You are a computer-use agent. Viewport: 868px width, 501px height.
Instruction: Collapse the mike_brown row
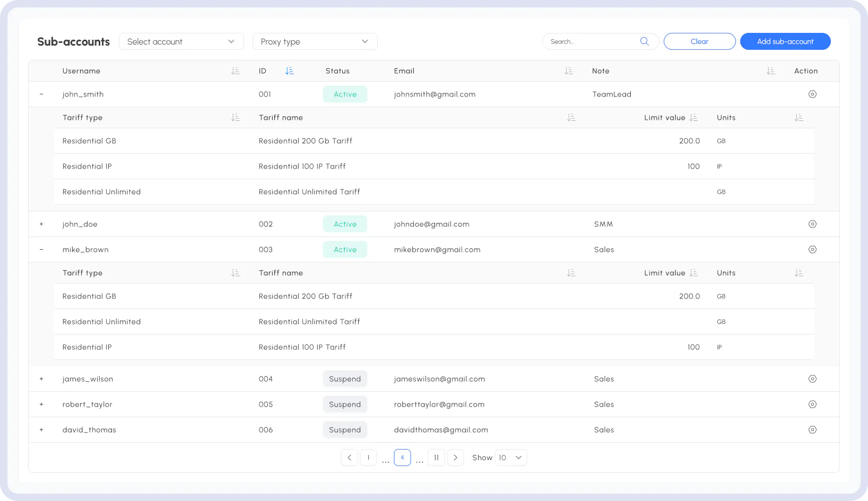(41, 250)
